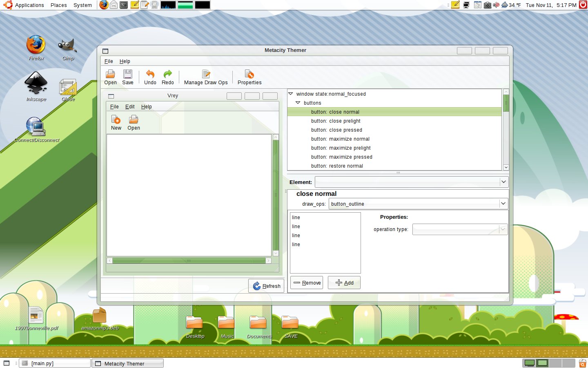This screenshot has height=368, width=588.
Task: Click the Open icon in the Vrey preview
Action: tap(134, 120)
